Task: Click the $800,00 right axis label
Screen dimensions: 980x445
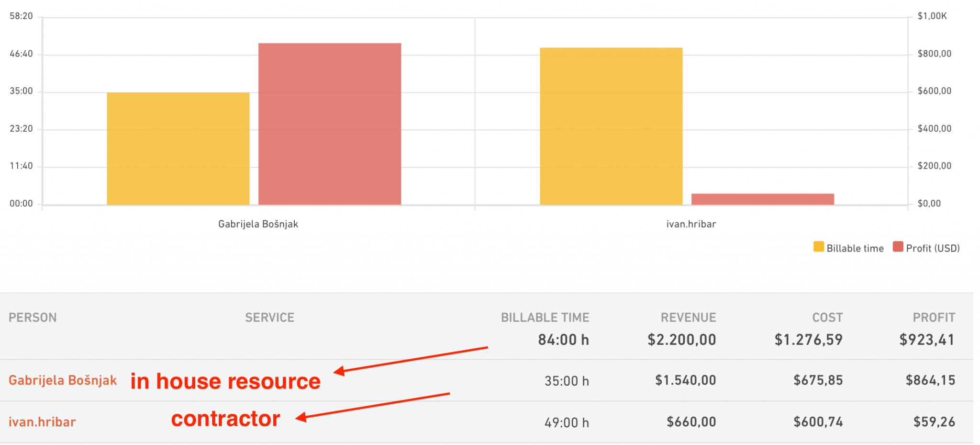Action: (935, 54)
